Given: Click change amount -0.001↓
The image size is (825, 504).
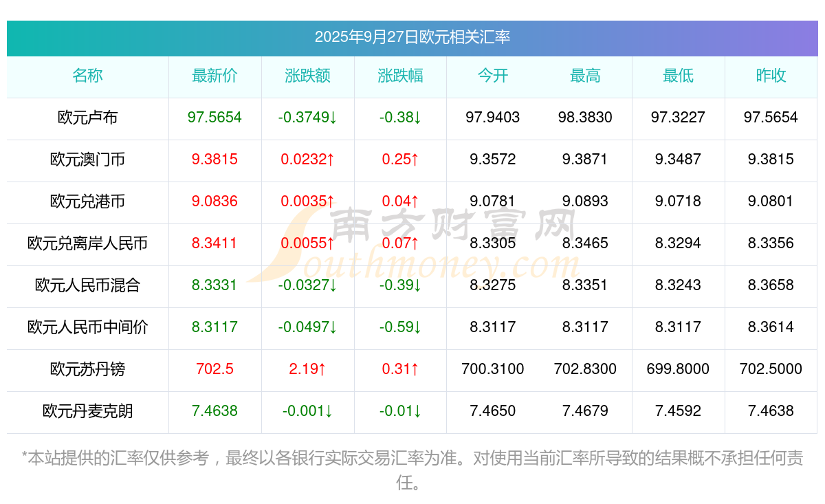Looking at the screenshot, I should [307, 411].
